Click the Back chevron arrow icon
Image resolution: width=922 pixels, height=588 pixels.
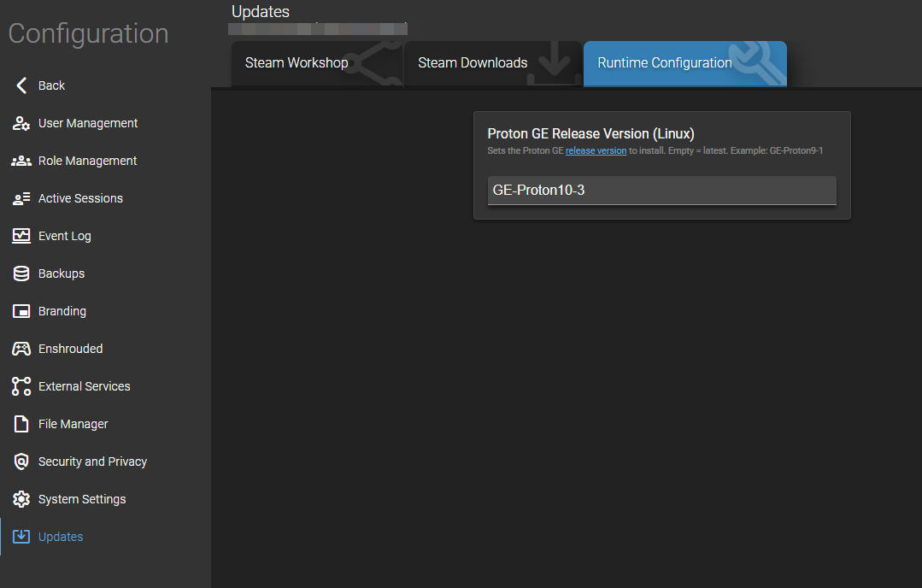21,85
